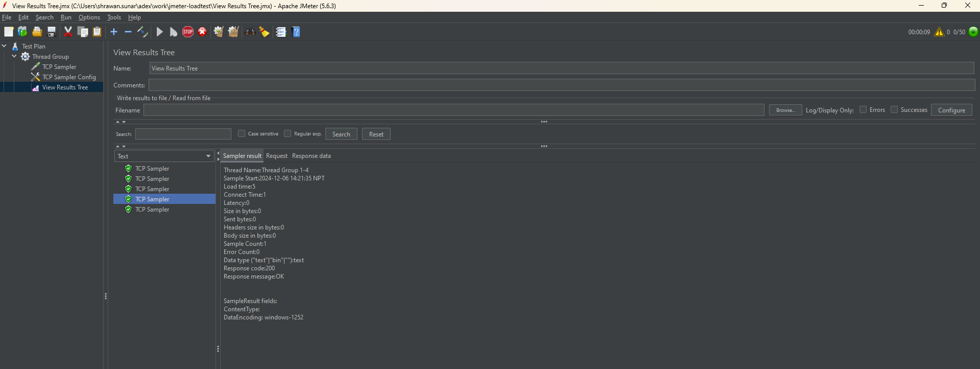Select View Results Tree node in the tree
Viewport: 980px width, 369px height.
click(x=65, y=87)
